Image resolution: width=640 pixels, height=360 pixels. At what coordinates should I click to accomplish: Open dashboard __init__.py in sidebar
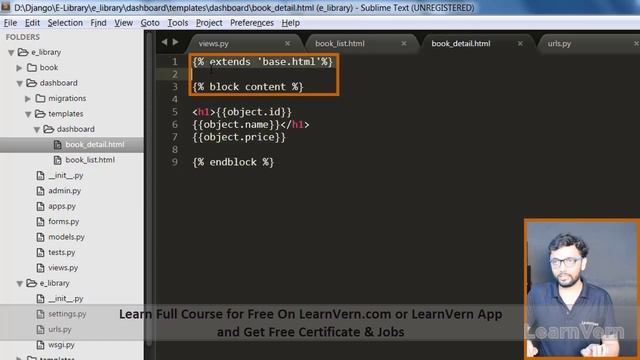point(66,175)
